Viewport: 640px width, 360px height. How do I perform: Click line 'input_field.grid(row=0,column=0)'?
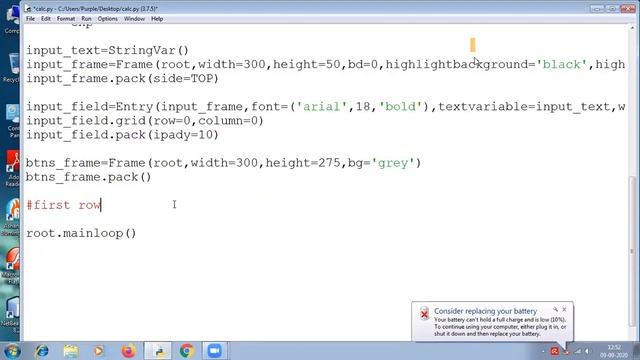click(x=145, y=121)
